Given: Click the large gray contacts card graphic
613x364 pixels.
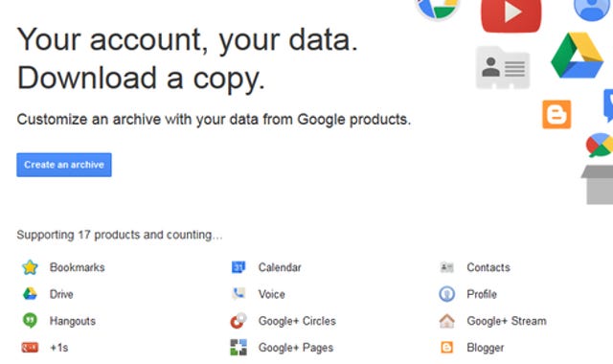Looking at the screenshot, I should point(503,67).
